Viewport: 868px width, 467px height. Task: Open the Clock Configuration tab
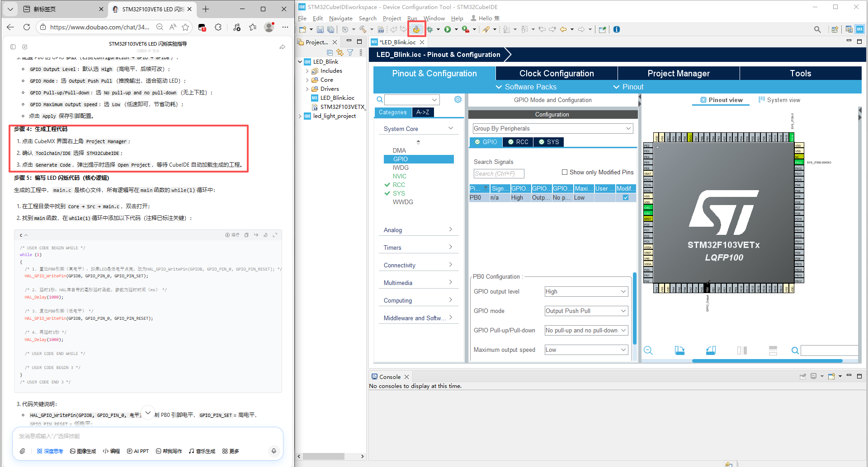point(557,74)
